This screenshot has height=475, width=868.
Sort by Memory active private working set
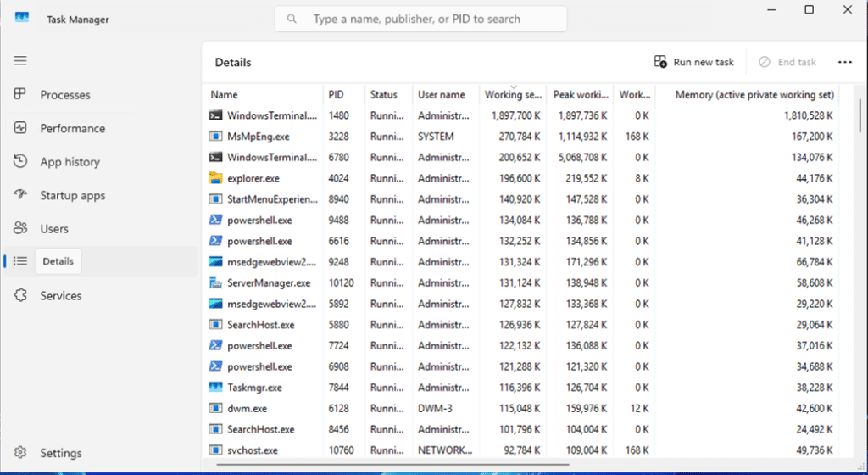(x=748, y=95)
